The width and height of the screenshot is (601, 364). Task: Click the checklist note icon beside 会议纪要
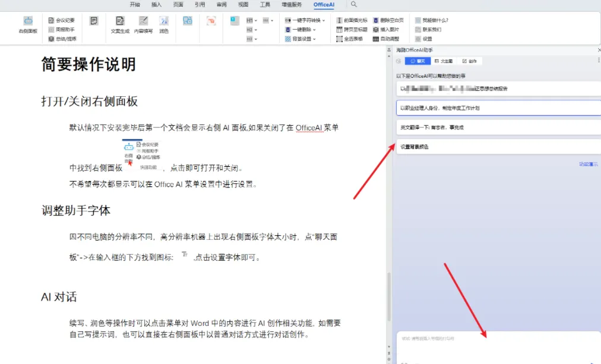(94, 21)
